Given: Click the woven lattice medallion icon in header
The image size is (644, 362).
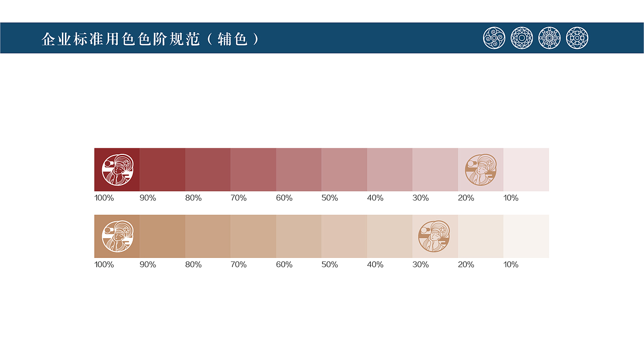Looking at the screenshot, I should 522,38.
